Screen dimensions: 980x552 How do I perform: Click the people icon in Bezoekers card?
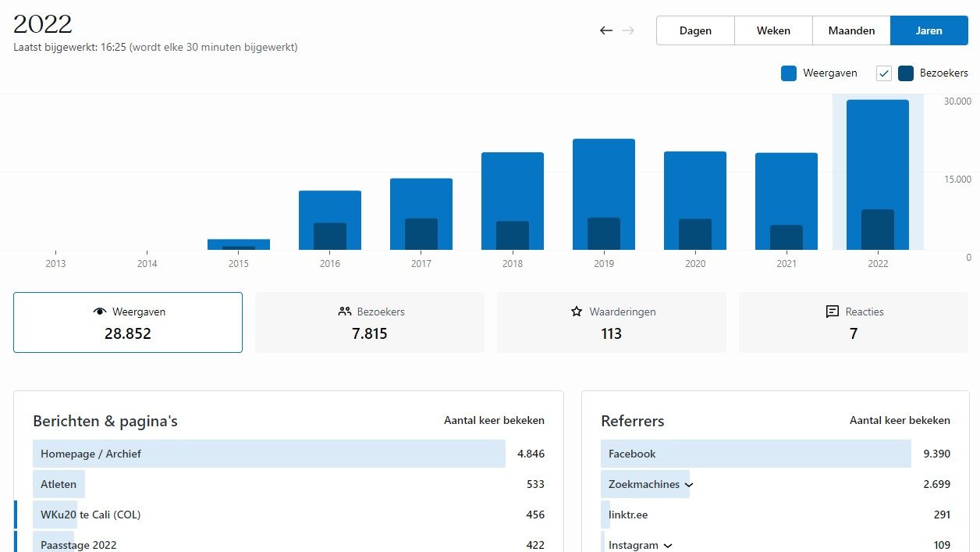point(345,312)
